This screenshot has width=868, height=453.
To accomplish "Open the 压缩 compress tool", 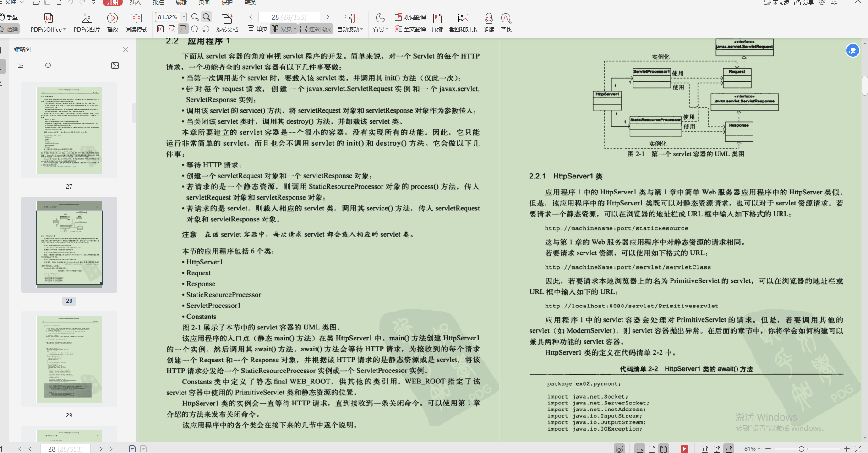I will [x=437, y=23].
